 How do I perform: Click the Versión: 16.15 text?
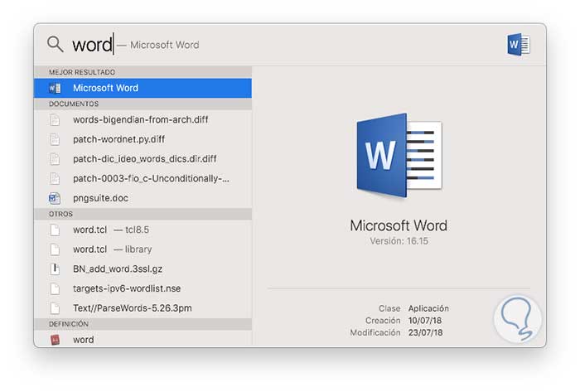399,241
